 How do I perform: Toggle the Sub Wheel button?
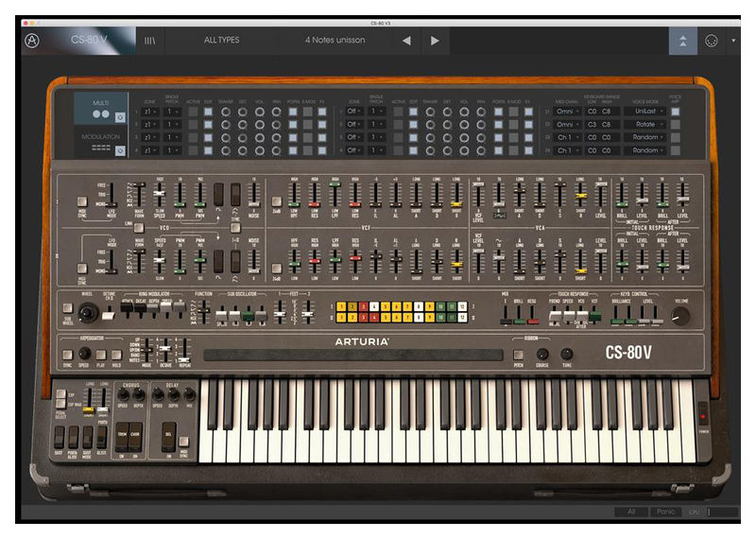tap(67, 308)
